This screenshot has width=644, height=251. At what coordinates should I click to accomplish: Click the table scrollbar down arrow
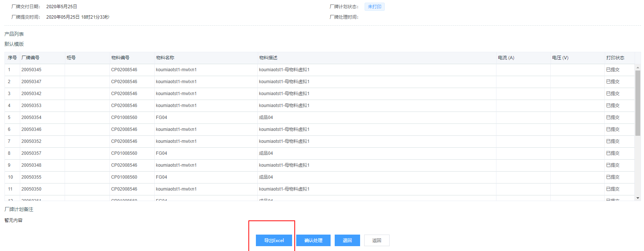coord(638,198)
